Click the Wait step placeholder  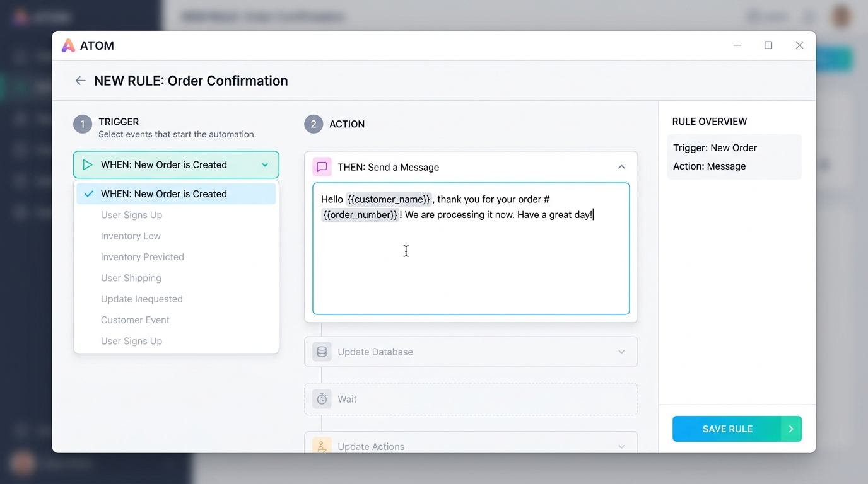(471, 399)
